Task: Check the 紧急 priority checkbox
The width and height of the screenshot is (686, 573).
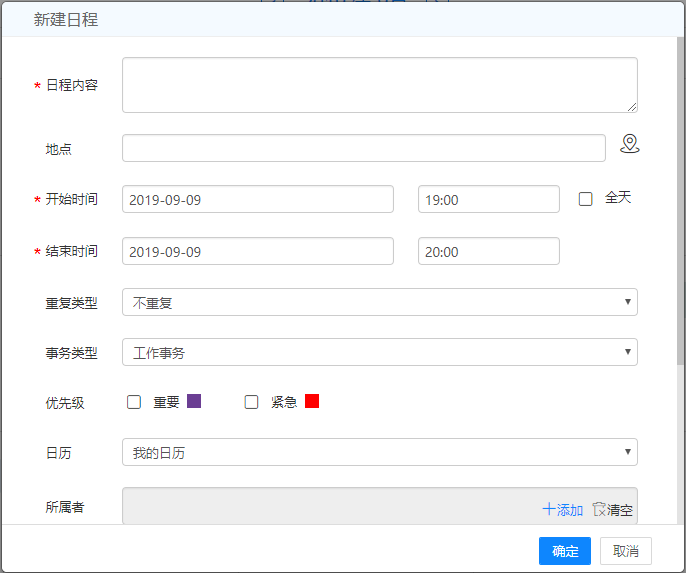Action: click(x=252, y=402)
